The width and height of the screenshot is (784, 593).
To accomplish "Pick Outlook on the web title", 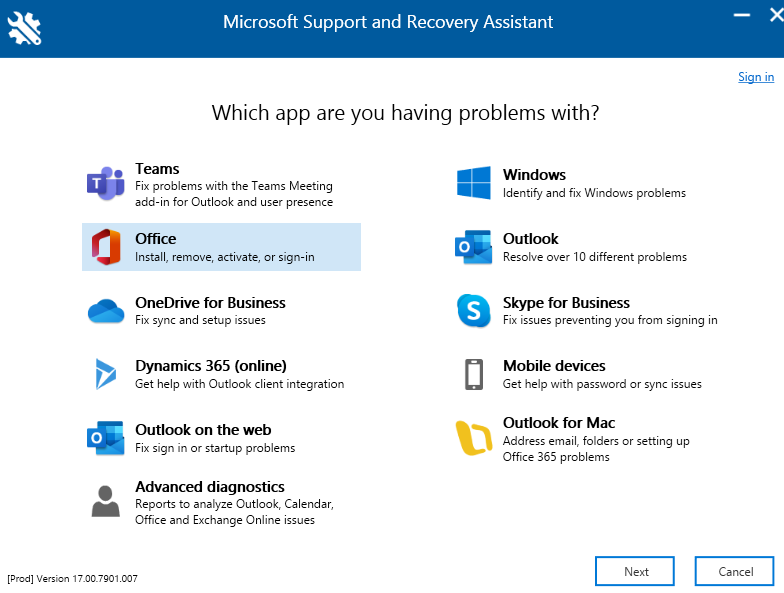I will (x=203, y=430).
